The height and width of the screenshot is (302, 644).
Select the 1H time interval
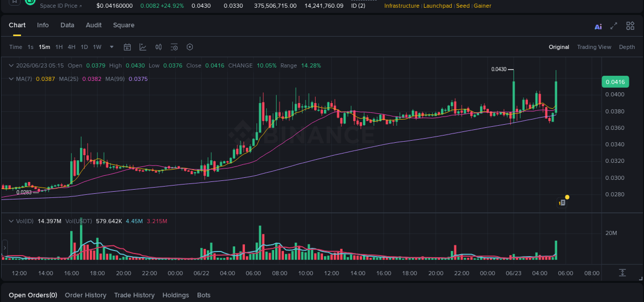(59, 47)
